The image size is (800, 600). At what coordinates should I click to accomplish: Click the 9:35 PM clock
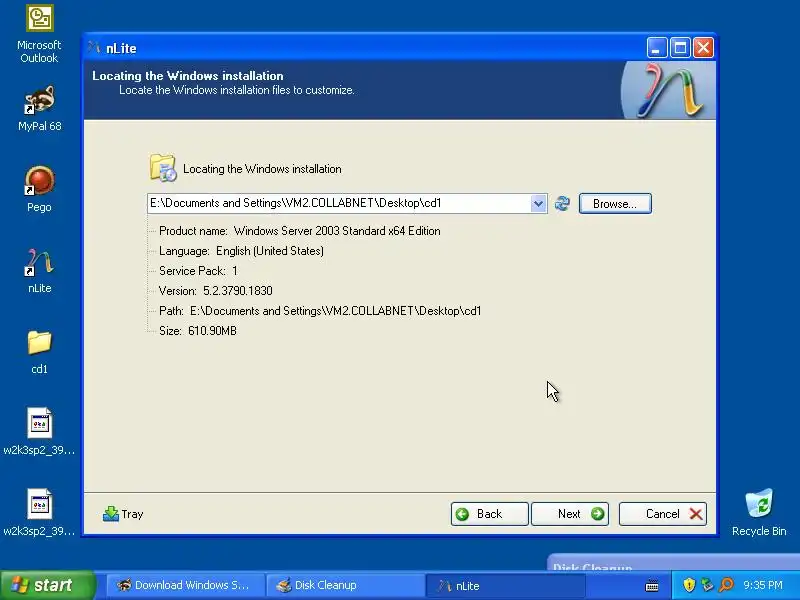(x=763, y=585)
